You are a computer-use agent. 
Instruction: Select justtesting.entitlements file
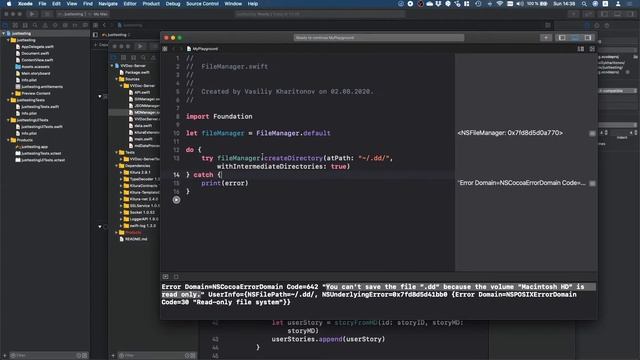pos(42,87)
